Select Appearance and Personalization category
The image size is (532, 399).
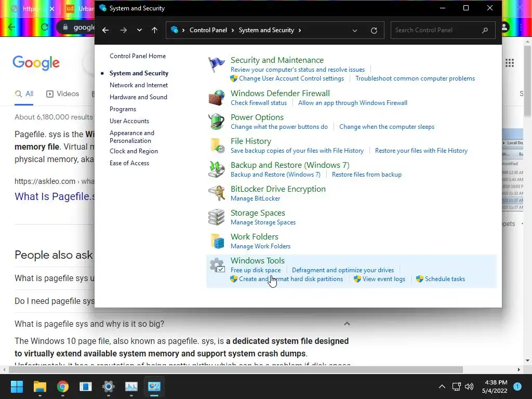tap(132, 137)
